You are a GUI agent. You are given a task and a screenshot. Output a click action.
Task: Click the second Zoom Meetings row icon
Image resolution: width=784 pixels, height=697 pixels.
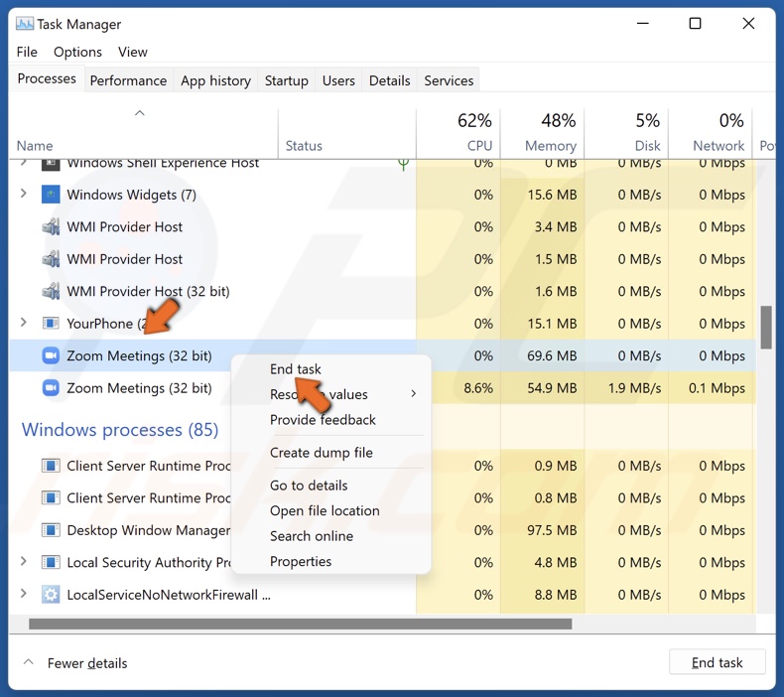click(51, 388)
